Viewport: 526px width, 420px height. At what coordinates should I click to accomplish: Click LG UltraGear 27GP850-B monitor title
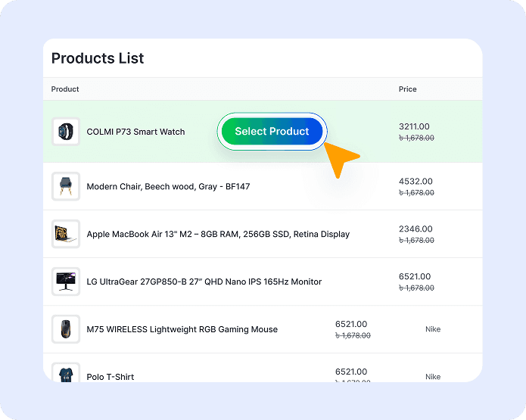(x=204, y=282)
